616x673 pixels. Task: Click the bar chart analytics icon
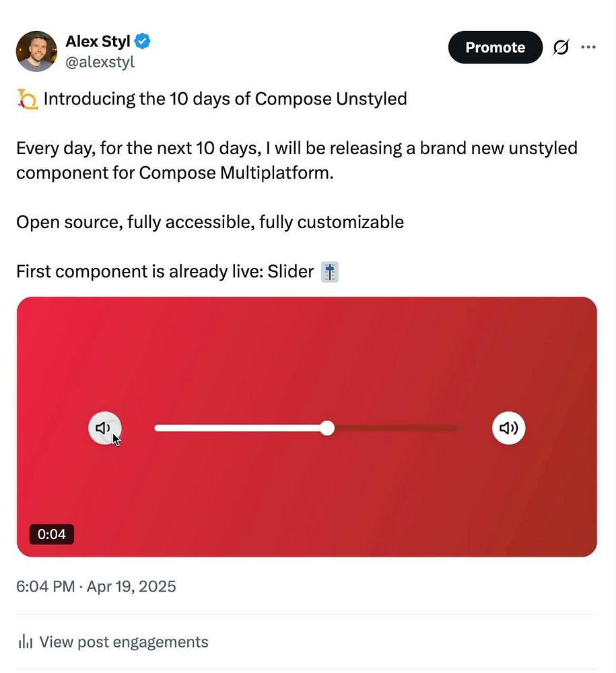tap(26, 642)
